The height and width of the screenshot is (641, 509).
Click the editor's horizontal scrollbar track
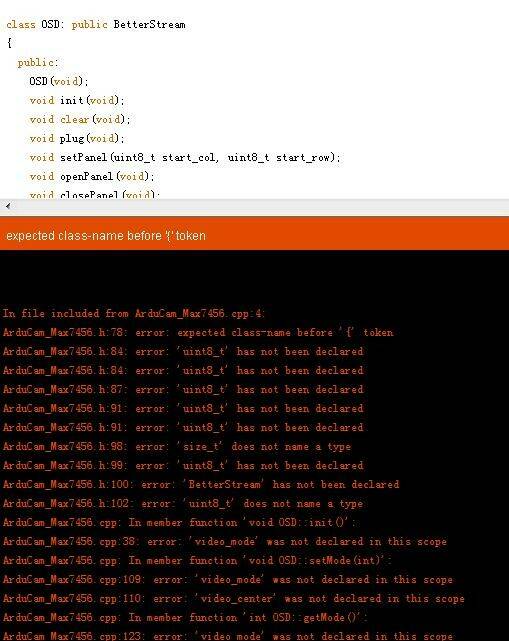(x=261, y=206)
